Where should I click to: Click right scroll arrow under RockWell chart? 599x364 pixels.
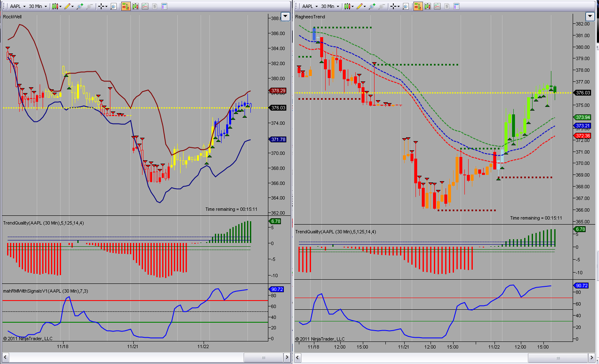(287, 357)
